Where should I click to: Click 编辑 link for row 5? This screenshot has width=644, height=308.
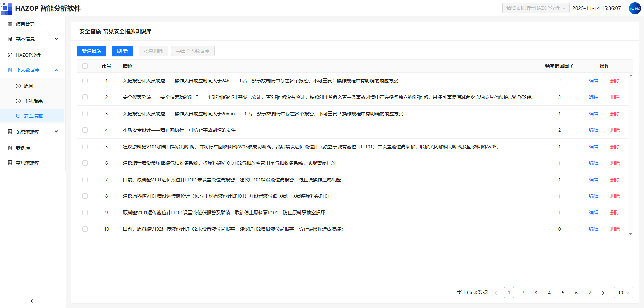click(594, 147)
